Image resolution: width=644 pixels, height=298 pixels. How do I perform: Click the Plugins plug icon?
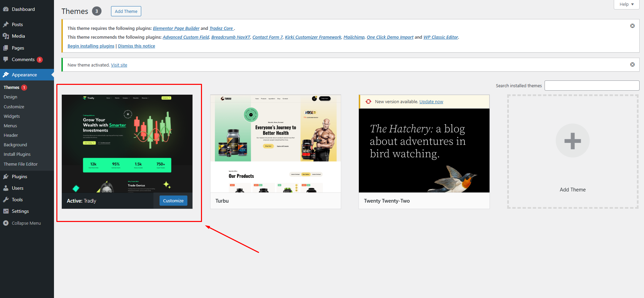pyautogui.click(x=6, y=176)
